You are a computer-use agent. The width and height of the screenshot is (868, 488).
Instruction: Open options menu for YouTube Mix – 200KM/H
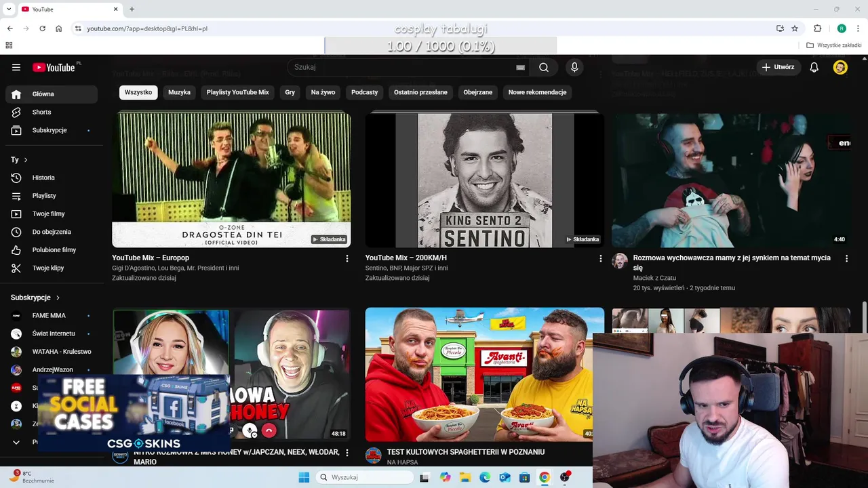pos(600,258)
